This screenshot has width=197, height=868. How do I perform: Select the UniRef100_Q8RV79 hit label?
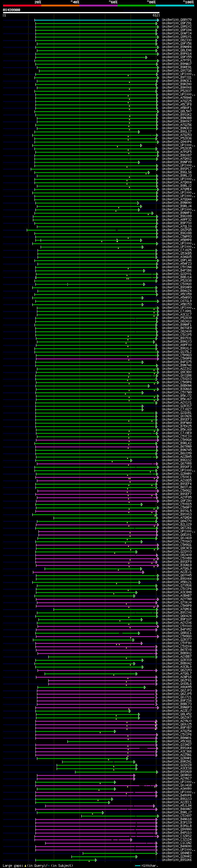point(177,20)
